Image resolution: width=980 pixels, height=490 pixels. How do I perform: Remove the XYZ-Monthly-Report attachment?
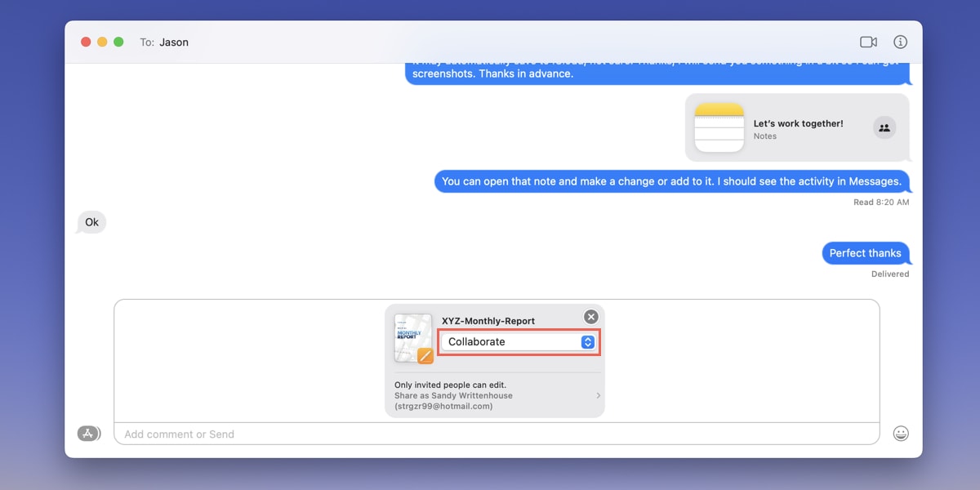click(590, 317)
